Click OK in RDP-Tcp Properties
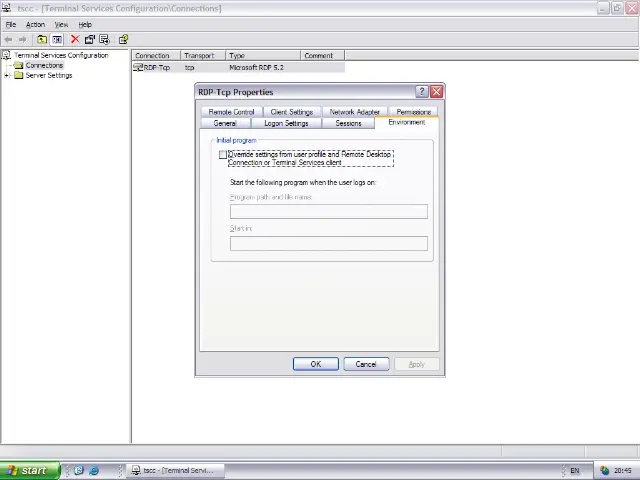 pos(316,364)
